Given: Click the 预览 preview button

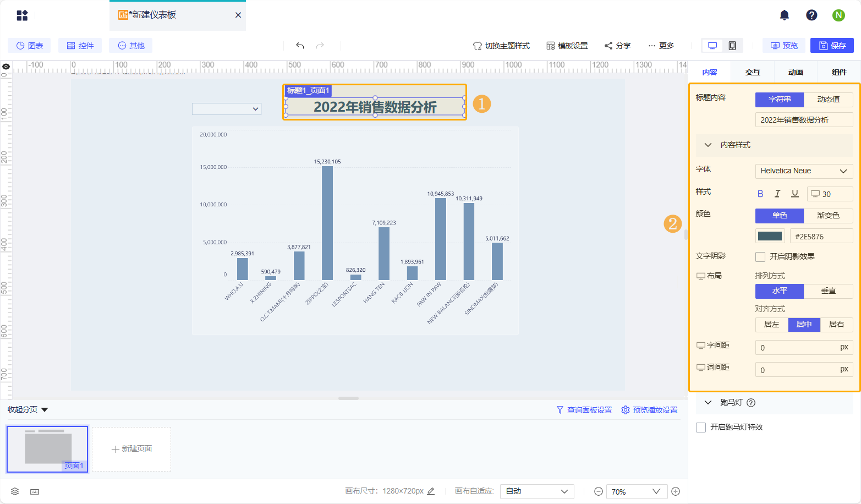Looking at the screenshot, I should click(784, 46).
